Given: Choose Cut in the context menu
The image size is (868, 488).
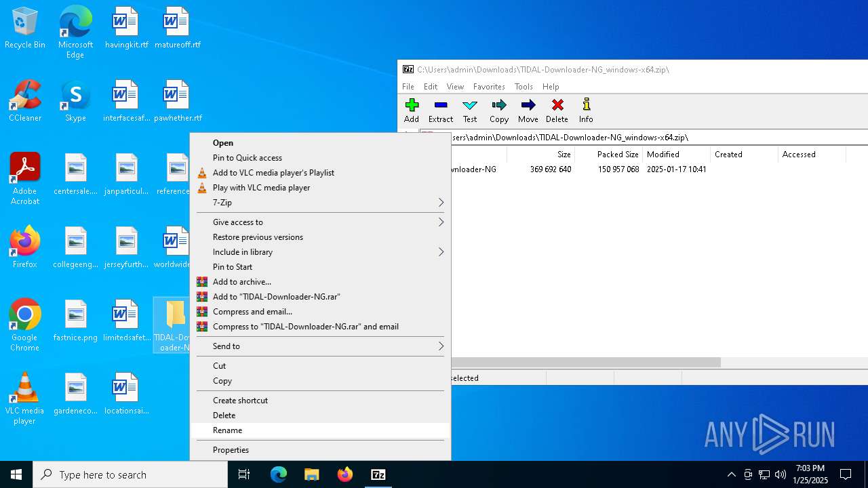Looking at the screenshot, I should tap(320, 366).
